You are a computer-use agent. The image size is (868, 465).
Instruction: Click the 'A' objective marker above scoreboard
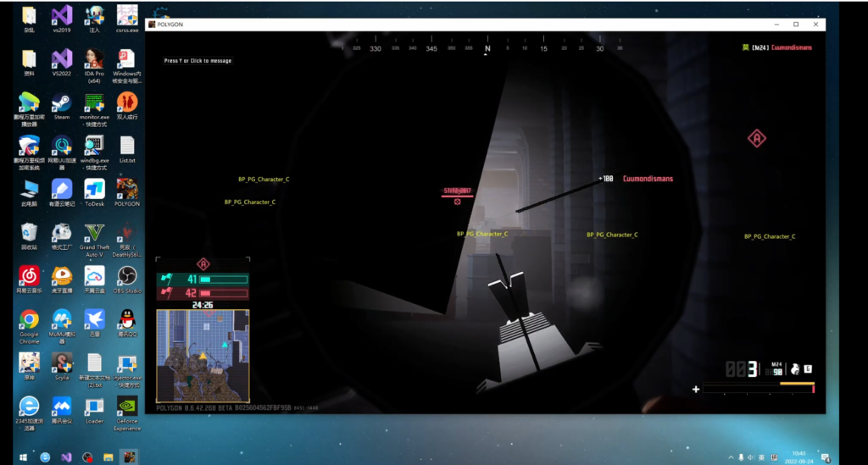[203, 264]
